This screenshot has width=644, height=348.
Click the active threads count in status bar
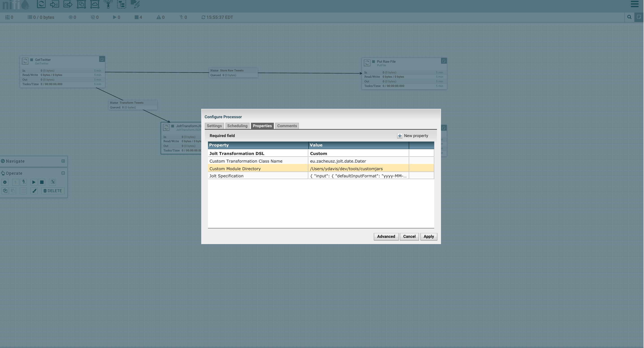[9, 17]
